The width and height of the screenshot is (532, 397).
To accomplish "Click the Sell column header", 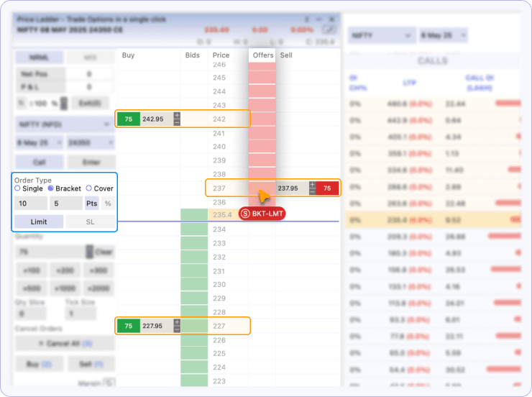I will click(286, 55).
